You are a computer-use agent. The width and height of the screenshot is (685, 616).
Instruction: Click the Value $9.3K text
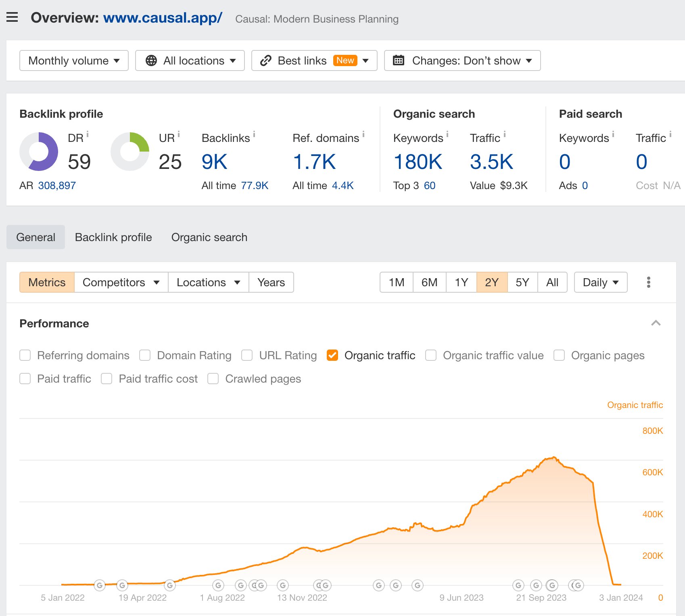(499, 185)
